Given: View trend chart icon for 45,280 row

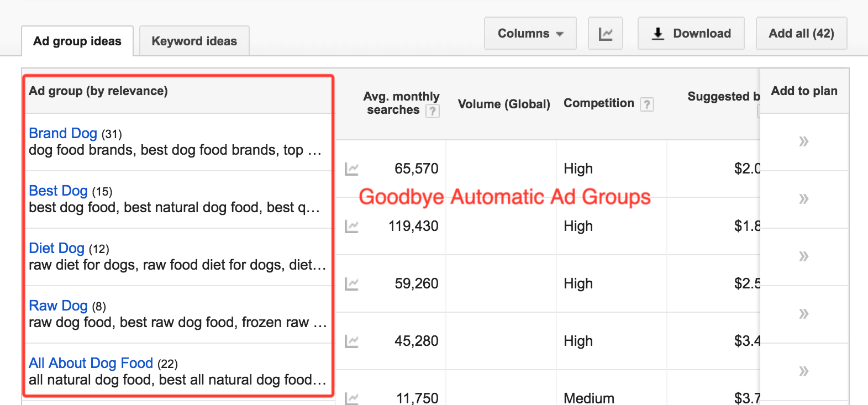Looking at the screenshot, I should pos(351,341).
